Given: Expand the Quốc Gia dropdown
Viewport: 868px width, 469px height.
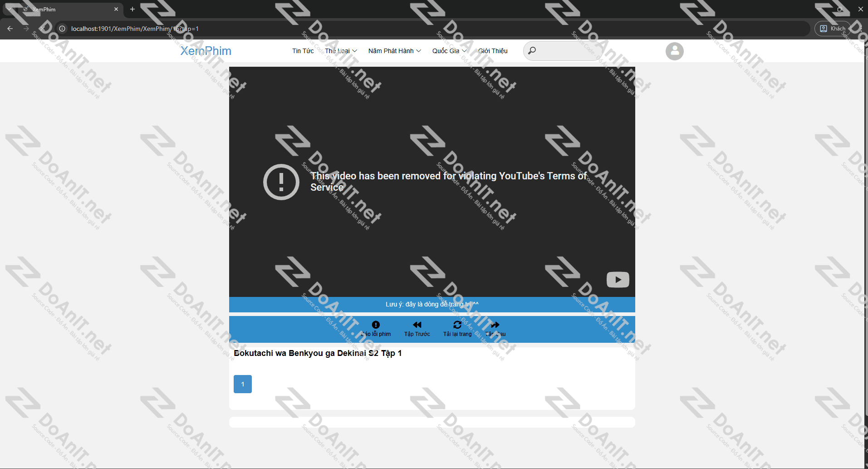Looking at the screenshot, I should (449, 51).
